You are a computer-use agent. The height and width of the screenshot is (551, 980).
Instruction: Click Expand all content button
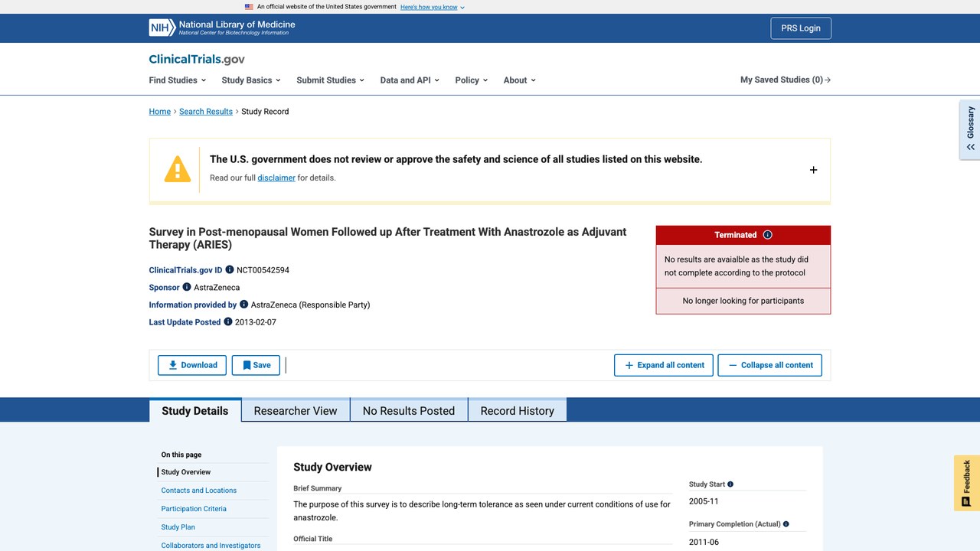[x=664, y=365]
